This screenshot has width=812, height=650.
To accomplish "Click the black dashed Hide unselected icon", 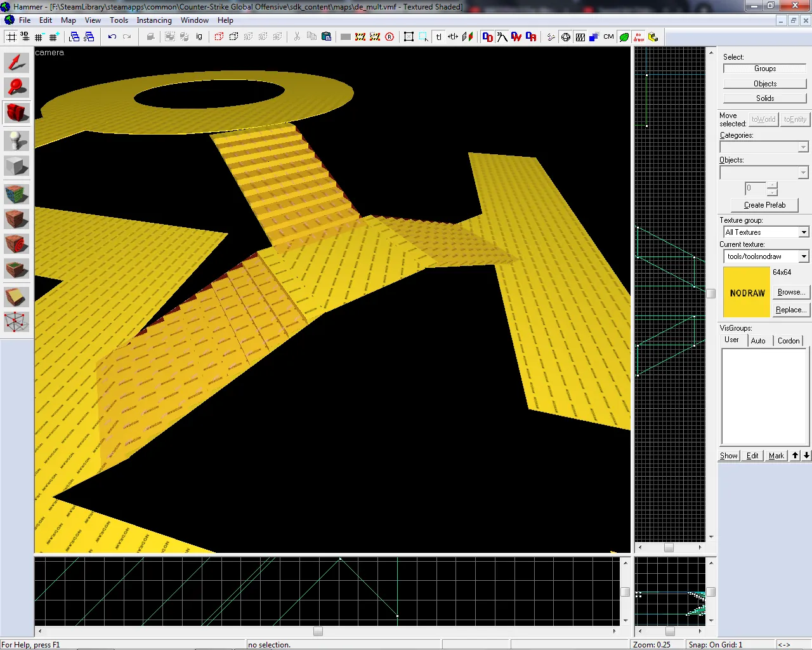I will point(233,37).
